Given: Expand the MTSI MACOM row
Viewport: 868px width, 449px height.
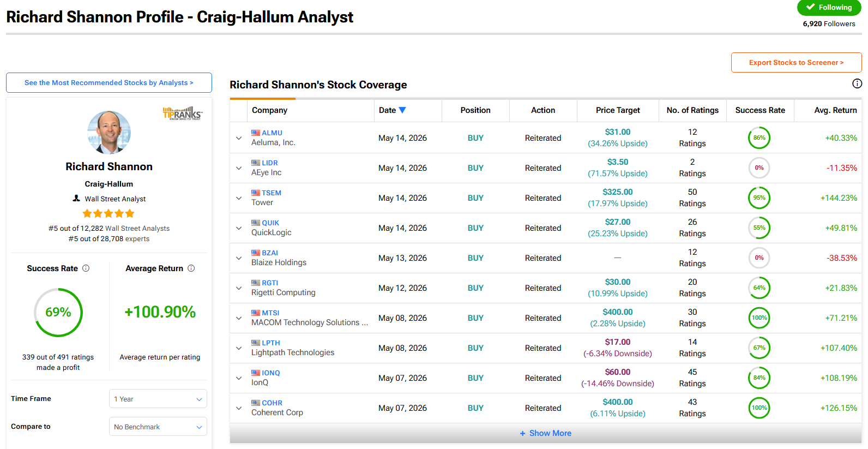Looking at the screenshot, I should [239, 318].
